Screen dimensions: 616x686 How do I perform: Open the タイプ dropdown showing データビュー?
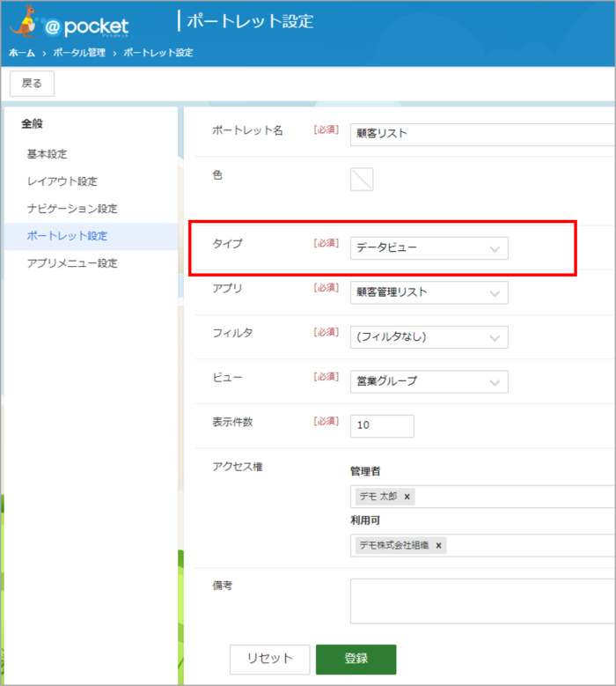pos(429,248)
